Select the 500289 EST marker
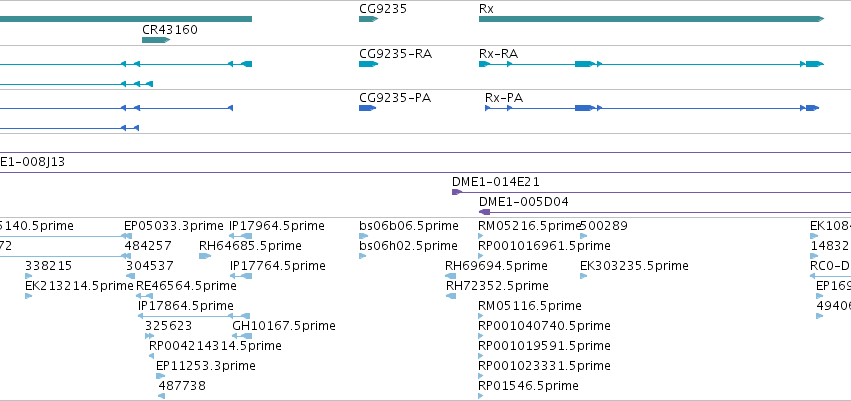This screenshot has height=401, width=851. pos(583,236)
